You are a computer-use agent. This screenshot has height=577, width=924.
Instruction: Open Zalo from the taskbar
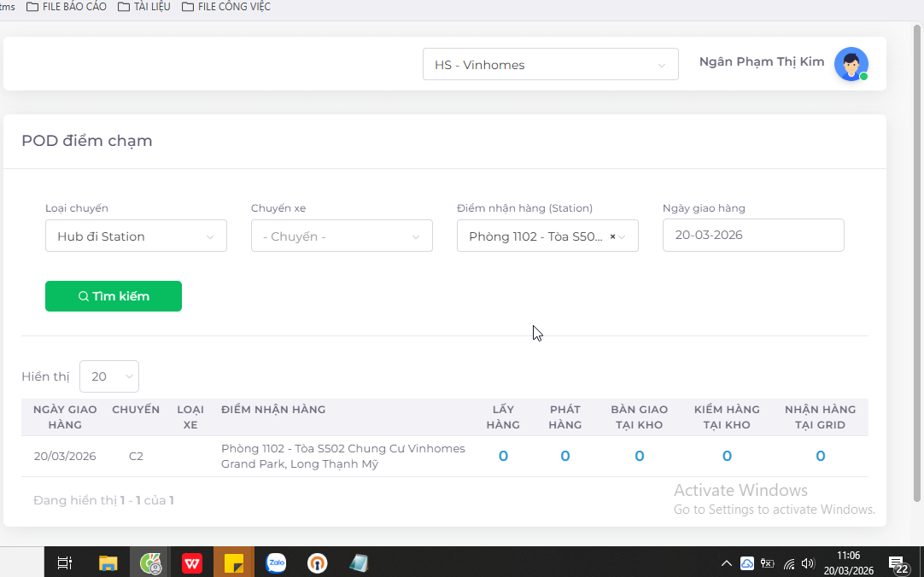[x=276, y=562]
